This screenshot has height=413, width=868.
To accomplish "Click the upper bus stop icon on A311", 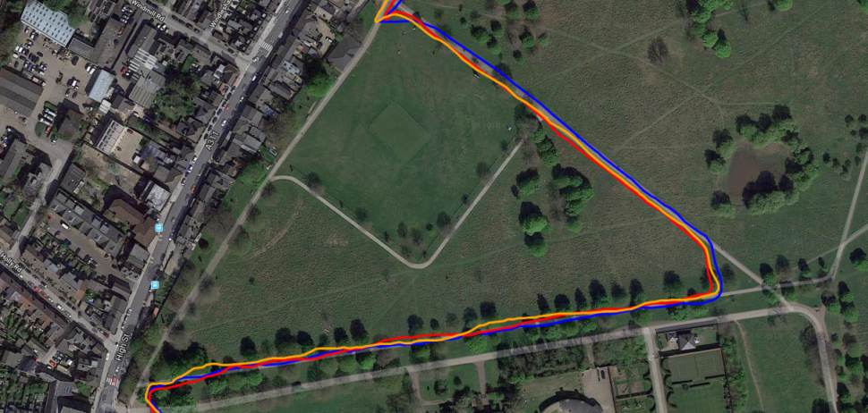I will [159, 228].
